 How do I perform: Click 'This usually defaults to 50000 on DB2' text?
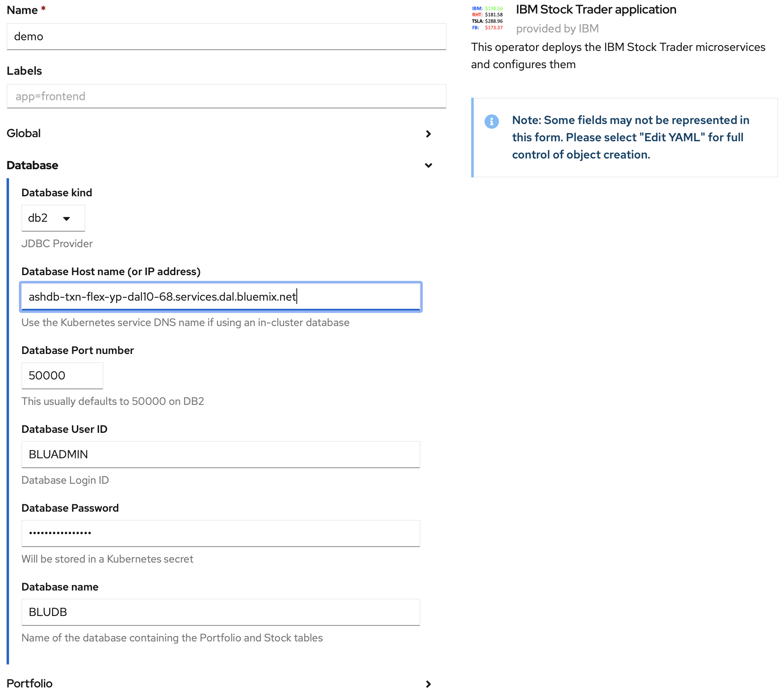(x=113, y=401)
